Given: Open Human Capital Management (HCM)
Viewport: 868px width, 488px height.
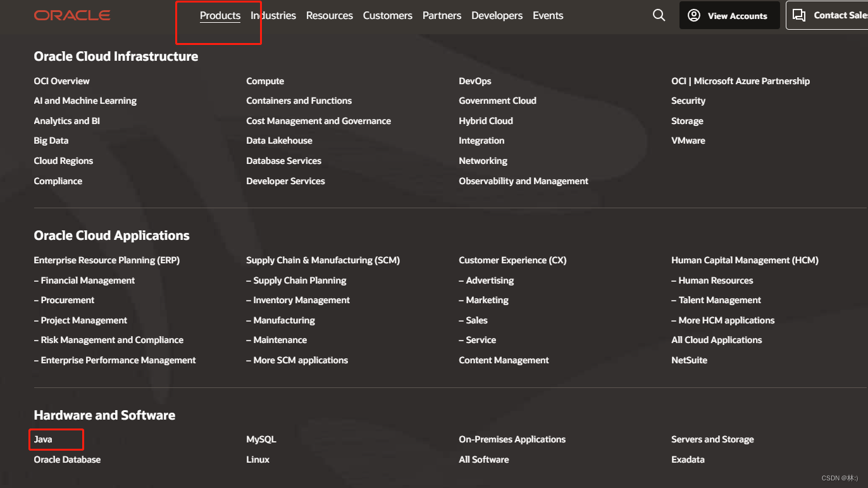Looking at the screenshot, I should coord(745,260).
